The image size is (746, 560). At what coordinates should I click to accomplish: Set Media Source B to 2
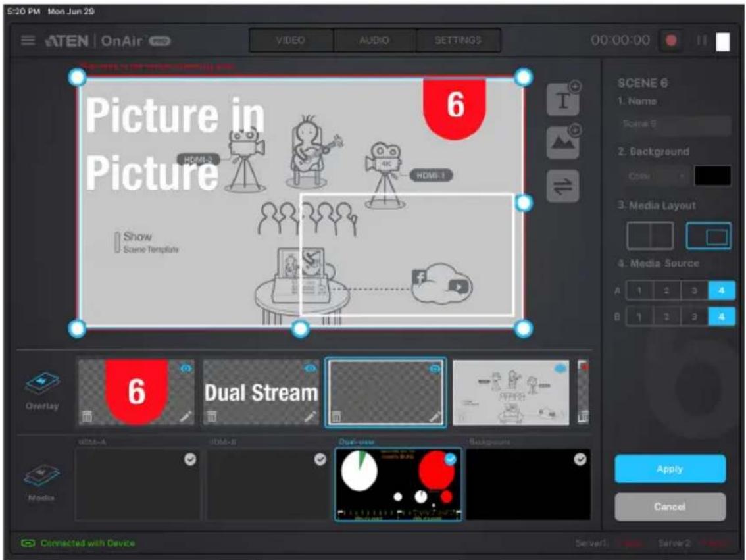click(x=666, y=317)
